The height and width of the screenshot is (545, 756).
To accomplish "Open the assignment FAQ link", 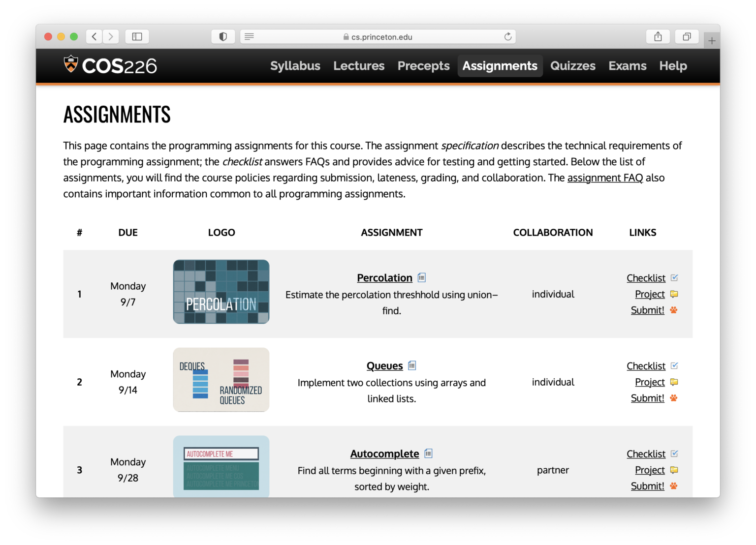I will (x=605, y=178).
